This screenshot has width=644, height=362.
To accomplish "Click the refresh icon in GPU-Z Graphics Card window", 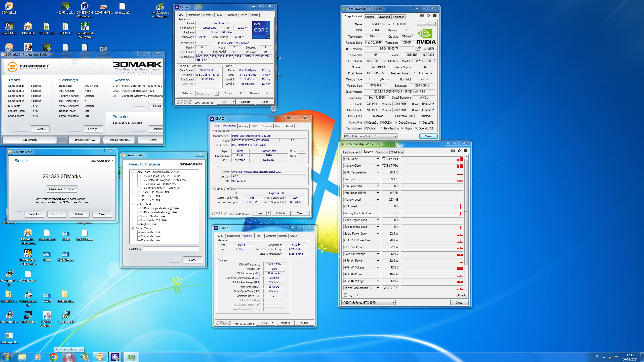I will [428, 15].
